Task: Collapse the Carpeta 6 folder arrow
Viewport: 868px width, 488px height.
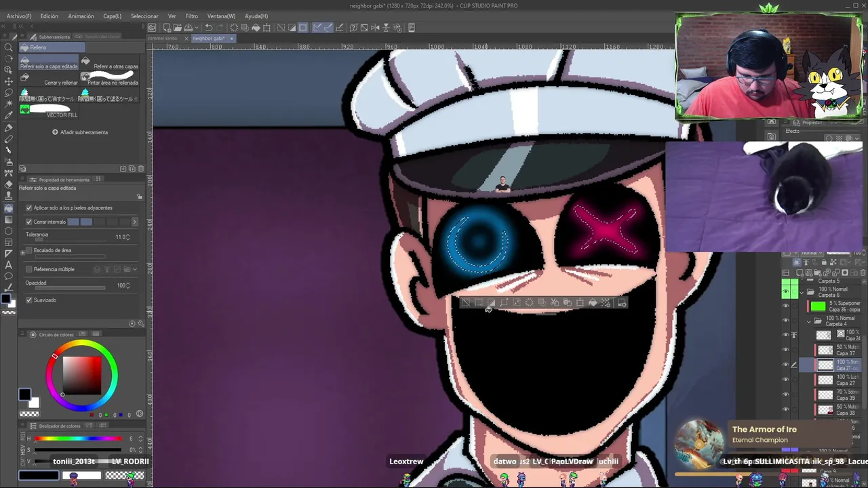Action: click(x=802, y=292)
